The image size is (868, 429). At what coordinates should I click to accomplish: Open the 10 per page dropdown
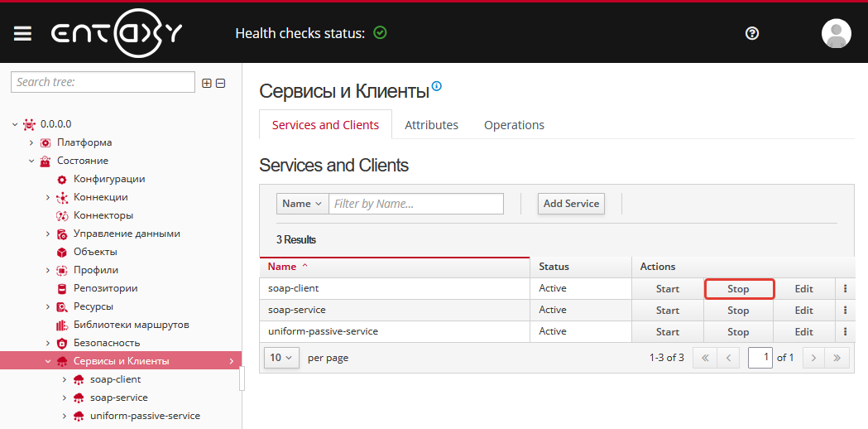click(x=281, y=358)
